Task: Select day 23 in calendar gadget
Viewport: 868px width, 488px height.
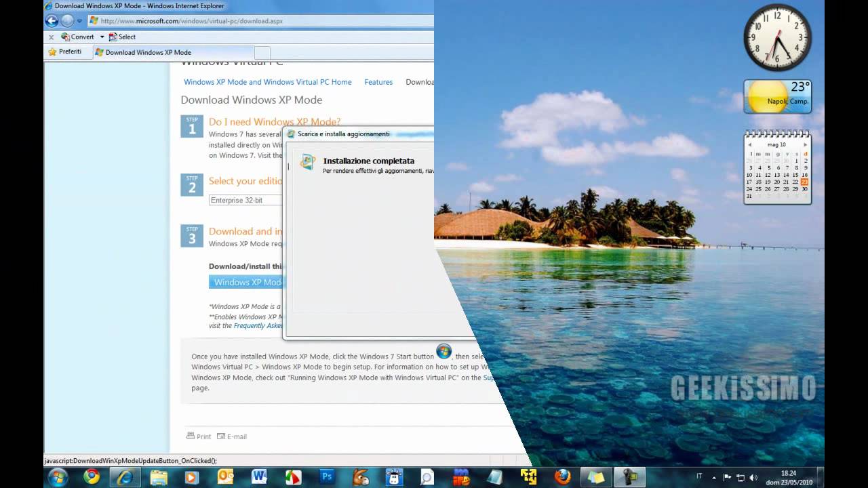Action: coord(804,182)
